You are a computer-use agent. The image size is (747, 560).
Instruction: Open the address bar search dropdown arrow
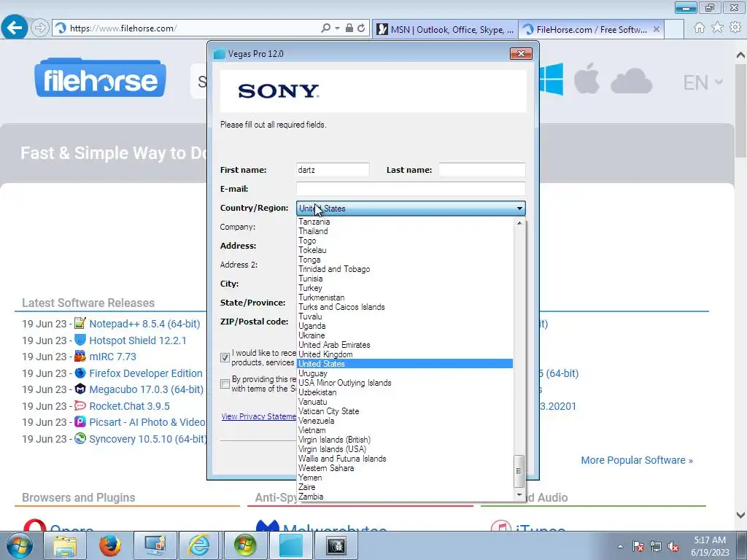click(337, 28)
